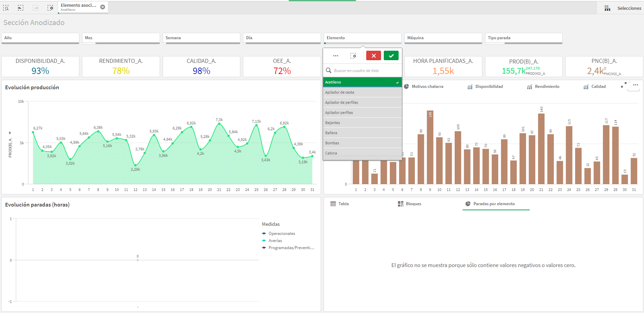Switch to Bloques tab
Viewport: 644px width, 313px height.
409,204
